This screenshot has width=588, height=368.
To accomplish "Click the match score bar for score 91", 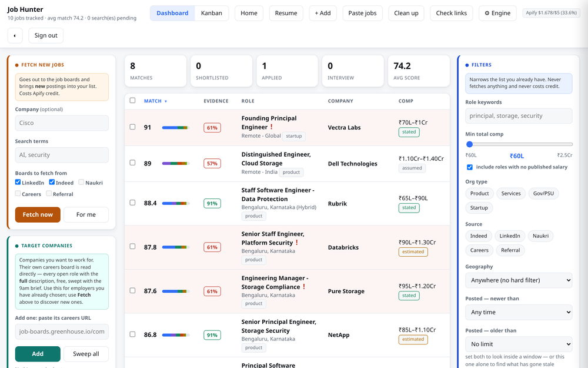I will [175, 128].
